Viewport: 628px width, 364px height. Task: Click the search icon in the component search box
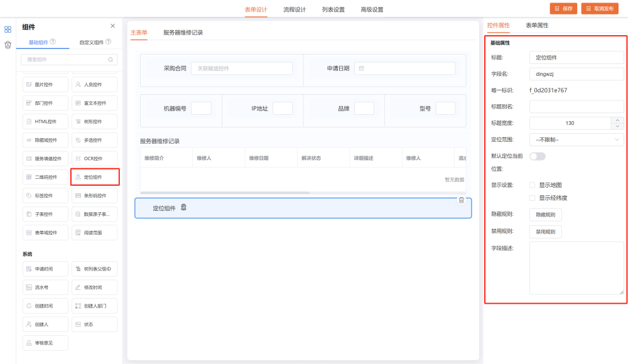(111, 60)
